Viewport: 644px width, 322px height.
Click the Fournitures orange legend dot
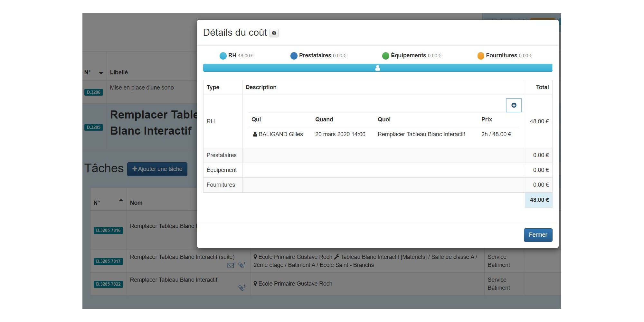(x=480, y=56)
